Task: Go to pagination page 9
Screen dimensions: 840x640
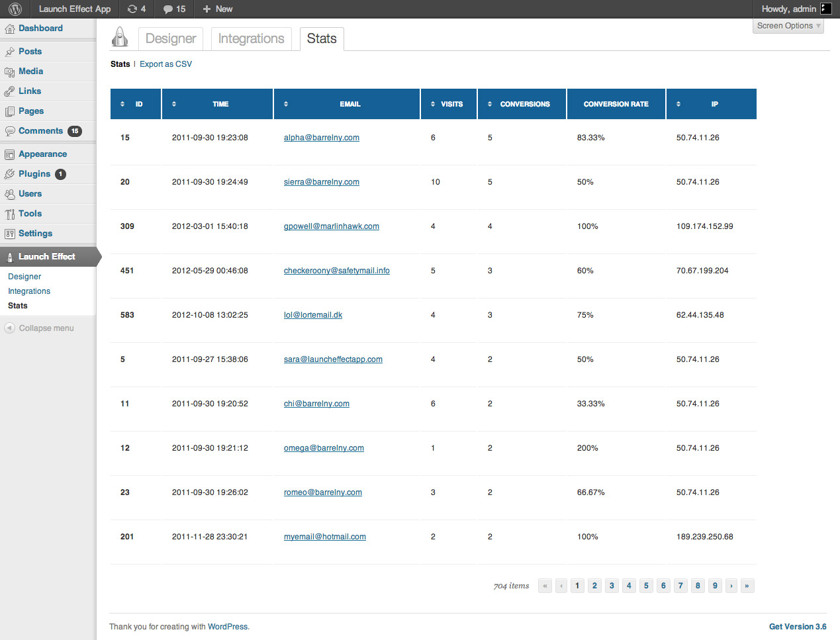Action: tap(715, 586)
